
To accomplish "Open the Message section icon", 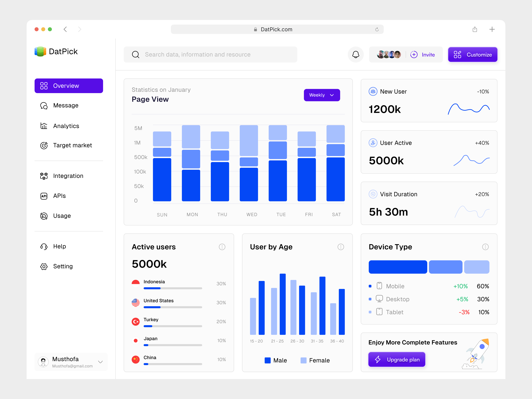I will tap(44, 105).
